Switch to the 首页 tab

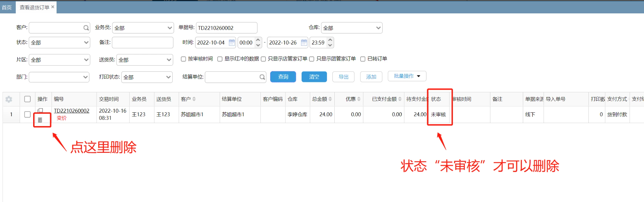coord(7,7)
